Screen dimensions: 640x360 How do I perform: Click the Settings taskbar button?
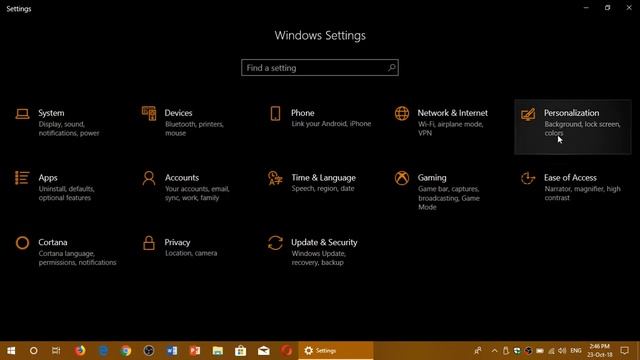(x=336, y=351)
